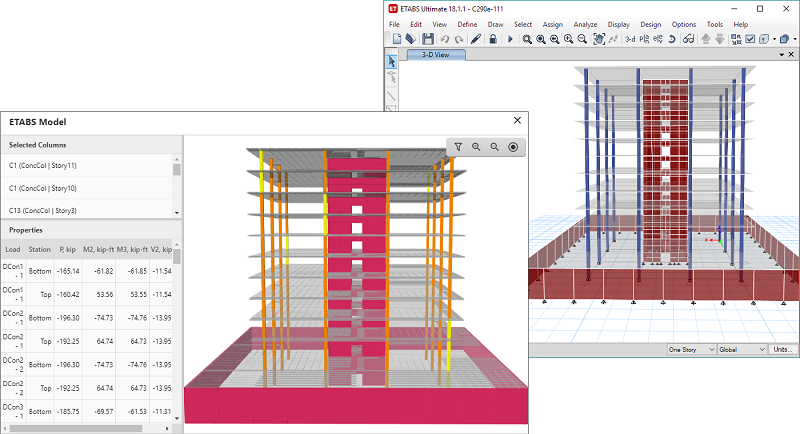Close the 3-D View pane
The image size is (800, 434).
click(791, 55)
